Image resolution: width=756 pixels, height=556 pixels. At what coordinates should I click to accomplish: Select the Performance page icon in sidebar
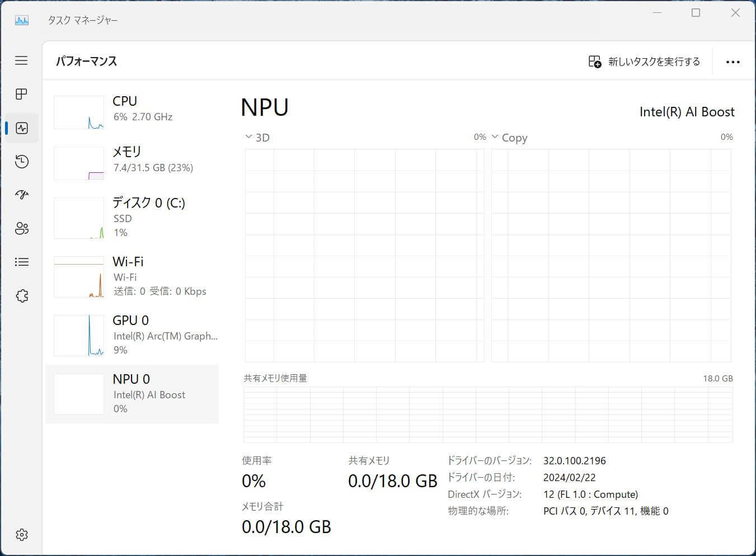point(22,128)
